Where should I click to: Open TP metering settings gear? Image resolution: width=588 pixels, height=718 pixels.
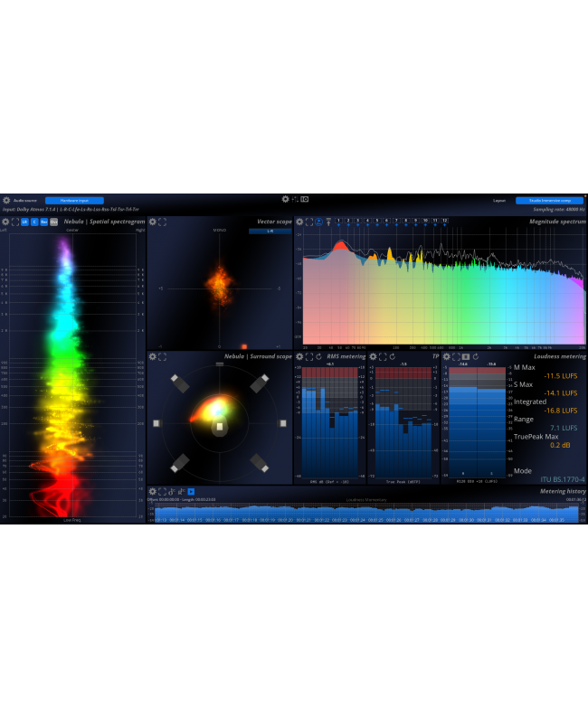point(374,356)
